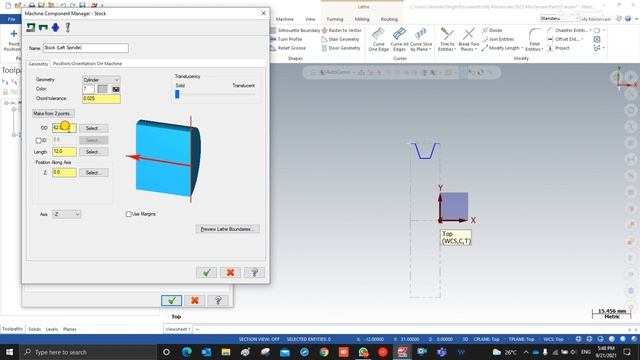This screenshot has width=640, height=360.
Task: Open Axis -Z dropdown
Action: [66, 214]
